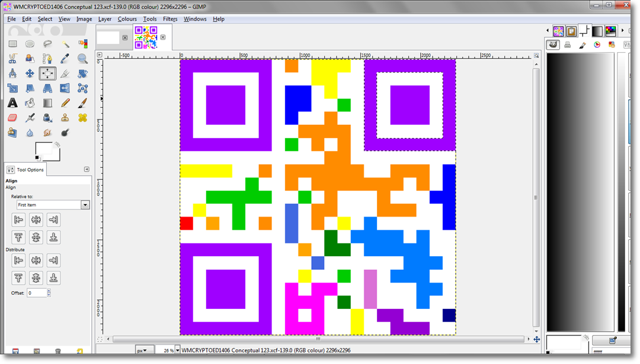Screen dimensions: 640x364
Task: Select the Bucket Fill tool
Action: click(30, 103)
